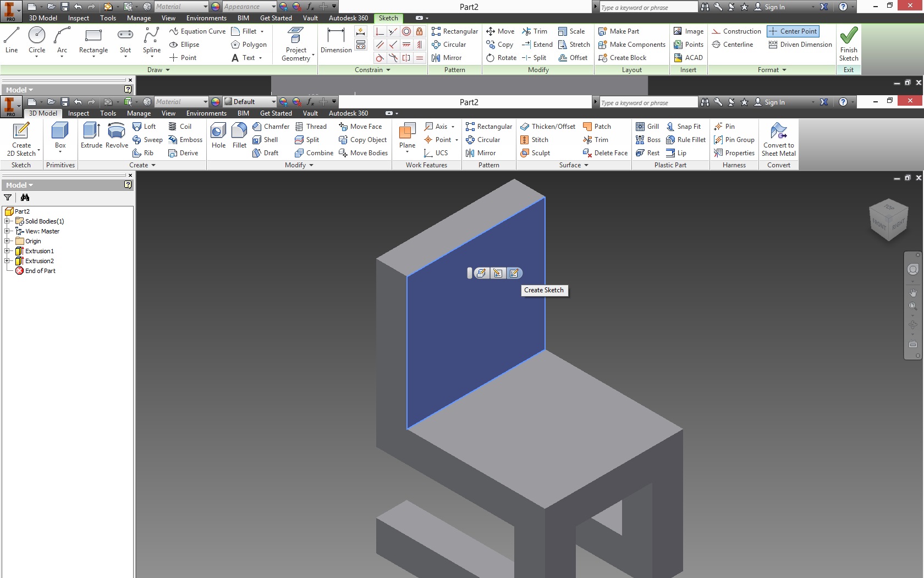Open the Surface panel dropdown
The height and width of the screenshot is (578, 924).
574,165
